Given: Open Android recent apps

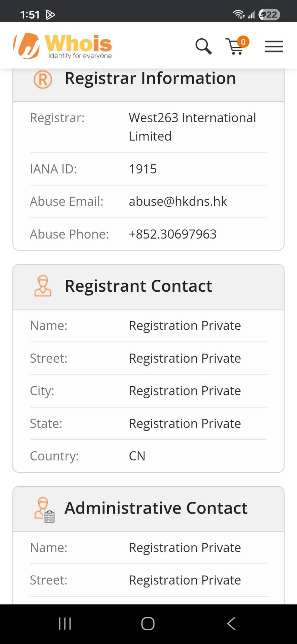Looking at the screenshot, I should pos(65,624).
